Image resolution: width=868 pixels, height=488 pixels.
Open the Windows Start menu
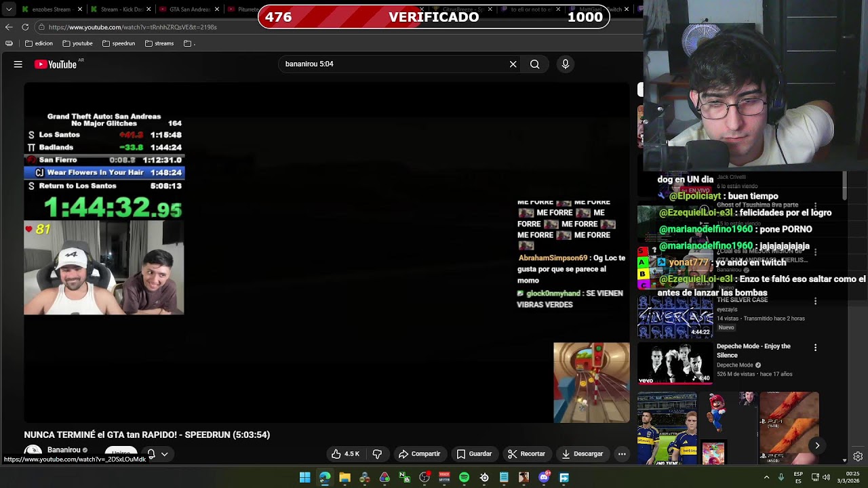(x=305, y=478)
